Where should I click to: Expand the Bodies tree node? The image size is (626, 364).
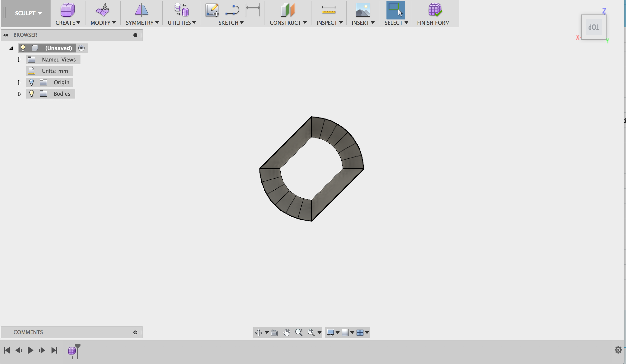(19, 94)
